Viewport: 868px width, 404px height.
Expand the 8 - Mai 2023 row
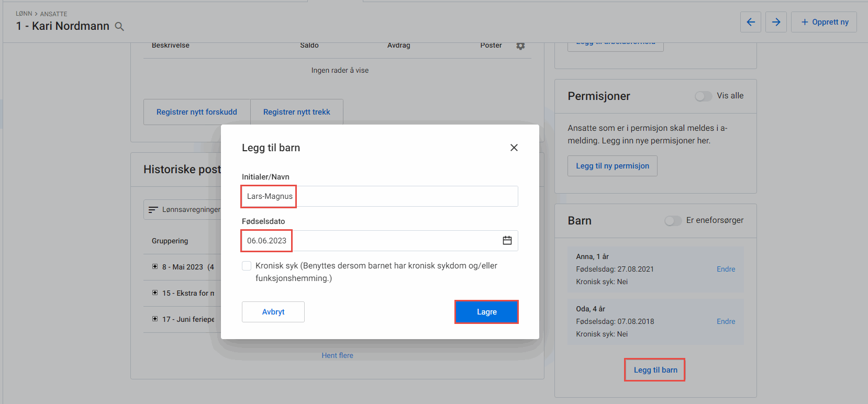point(155,267)
